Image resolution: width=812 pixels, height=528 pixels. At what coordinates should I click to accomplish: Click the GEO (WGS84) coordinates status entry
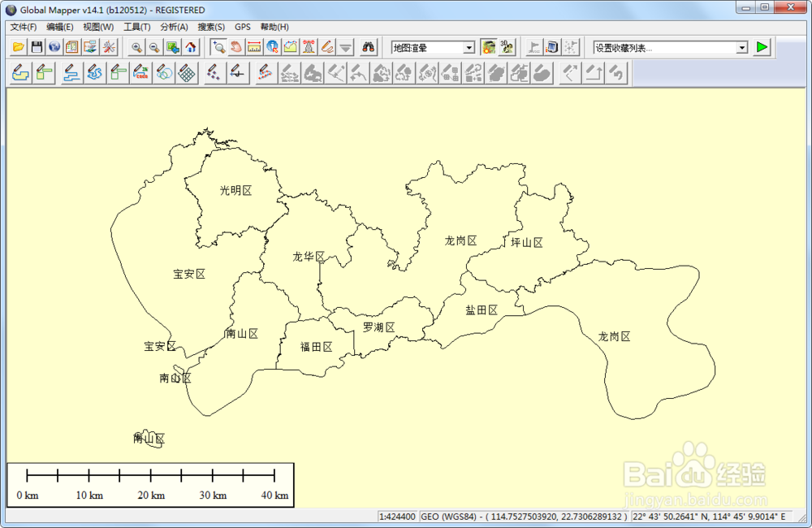click(x=524, y=517)
